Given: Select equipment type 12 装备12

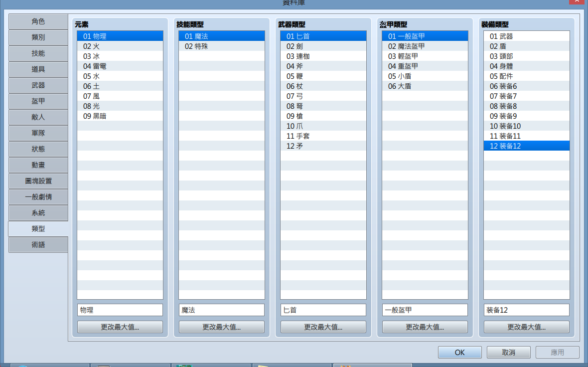Looking at the screenshot, I should (527, 146).
